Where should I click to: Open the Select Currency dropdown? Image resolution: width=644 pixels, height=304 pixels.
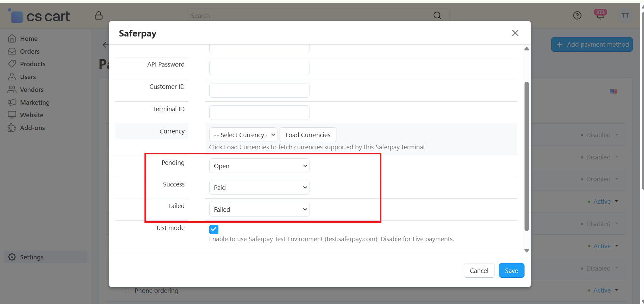[243, 135]
